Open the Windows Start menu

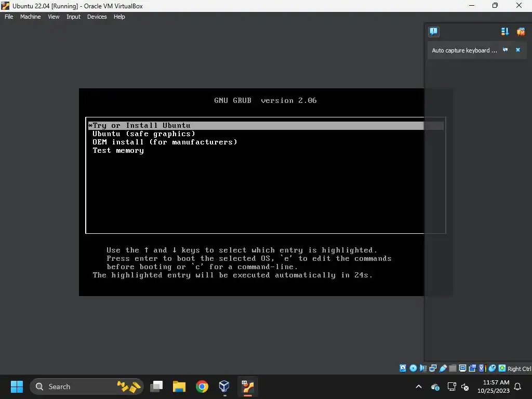tap(17, 387)
